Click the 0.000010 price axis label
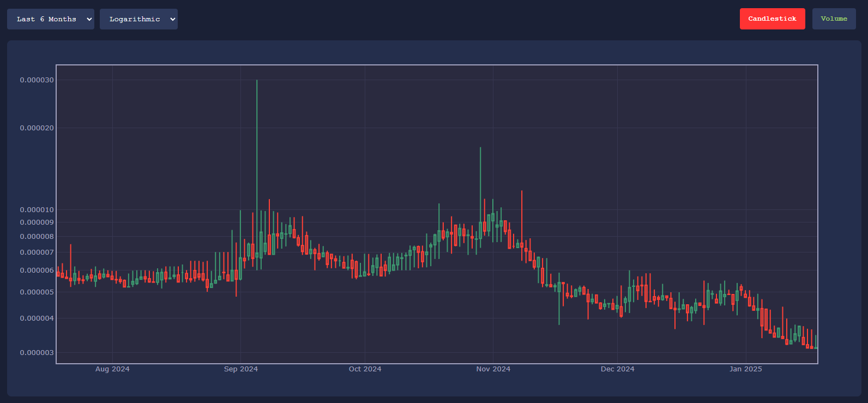This screenshot has height=403, width=868. pos(37,210)
